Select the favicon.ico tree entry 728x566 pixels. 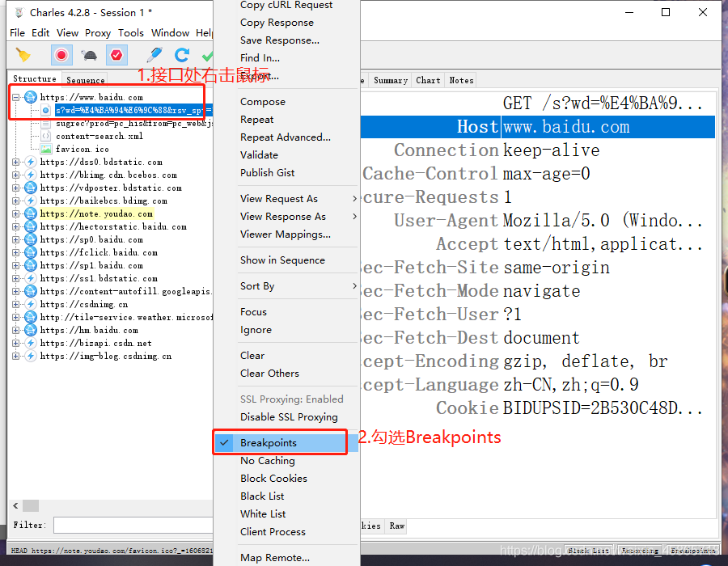pyautogui.click(x=83, y=149)
